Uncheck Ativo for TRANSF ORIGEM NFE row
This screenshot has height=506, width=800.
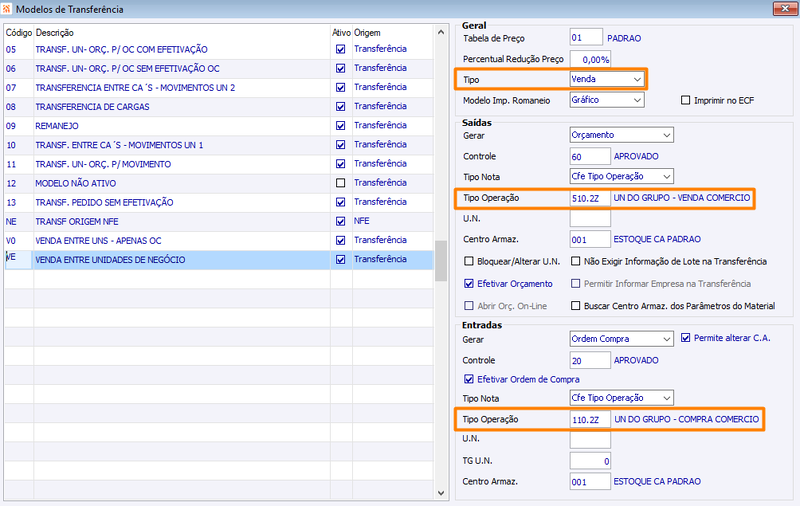pos(340,221)
